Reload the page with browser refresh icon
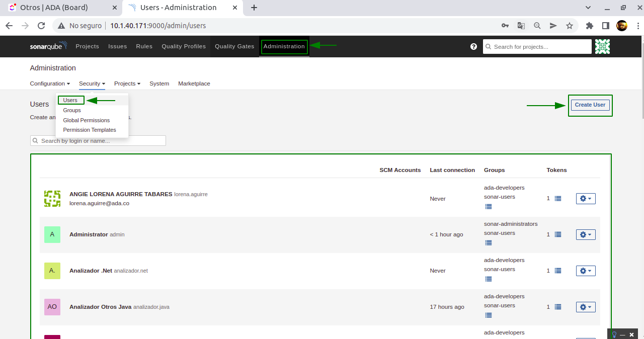 coord(41,26)
